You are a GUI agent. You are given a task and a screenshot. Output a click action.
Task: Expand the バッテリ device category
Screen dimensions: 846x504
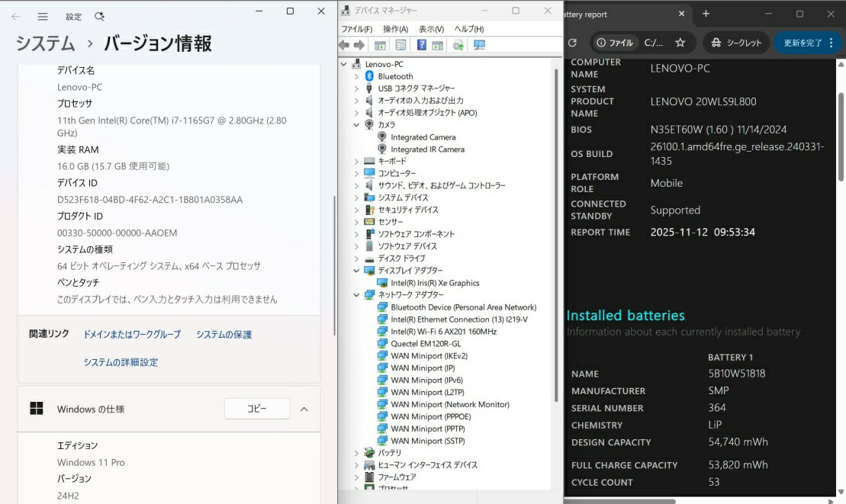click(356, 453)
